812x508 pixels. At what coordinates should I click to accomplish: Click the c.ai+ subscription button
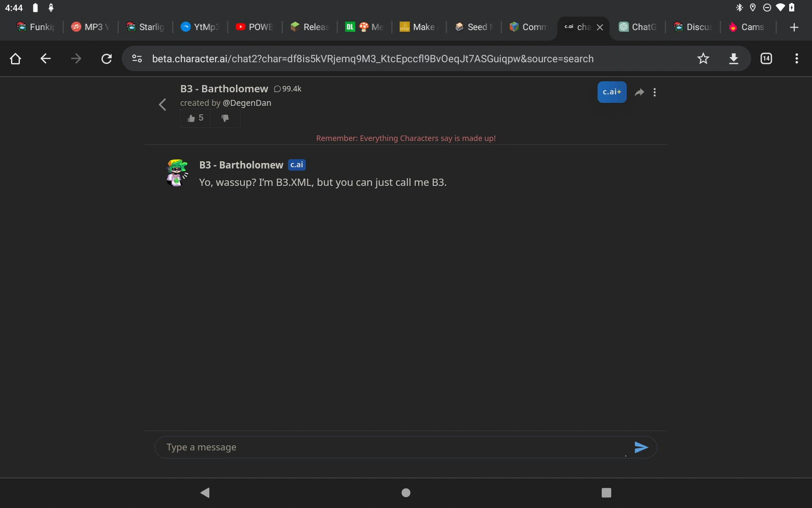[612, 92]
